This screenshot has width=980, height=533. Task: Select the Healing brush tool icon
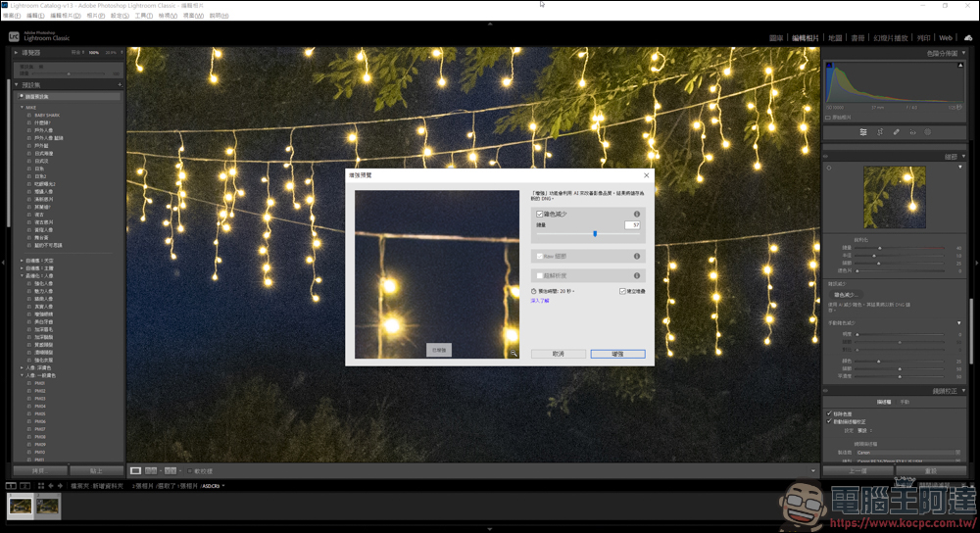tap(897, 132)
